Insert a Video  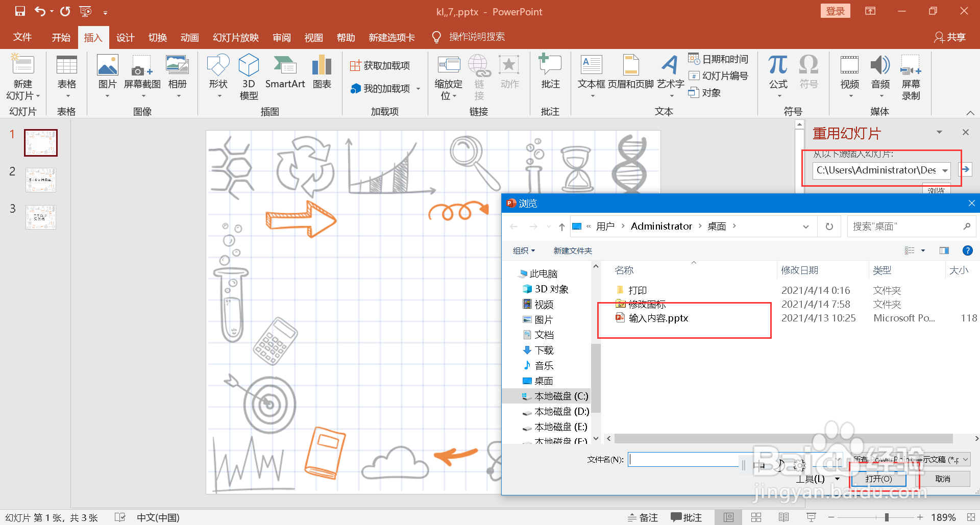pos(849,78)
